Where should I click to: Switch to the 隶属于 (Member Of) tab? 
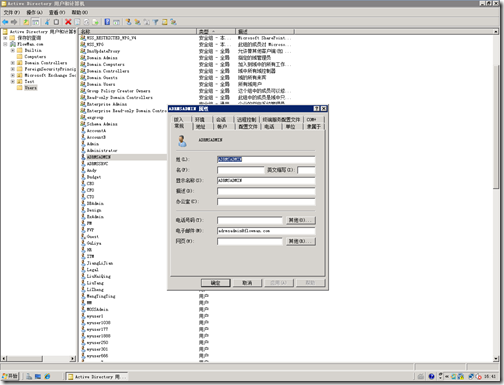(314, 127)
